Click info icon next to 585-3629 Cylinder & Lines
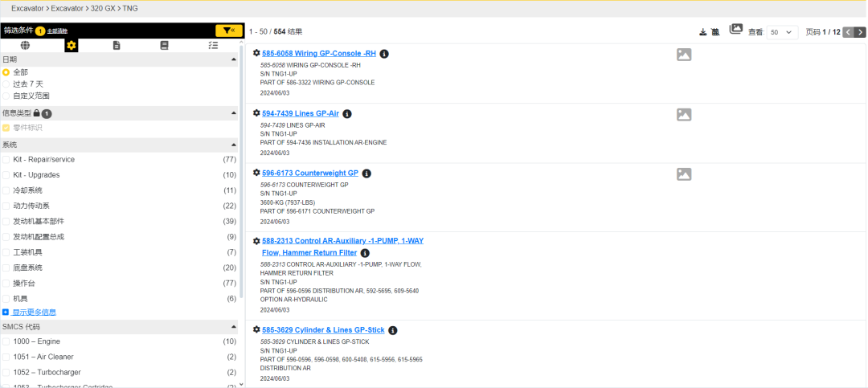This screenshot has width=868, height=388. [392, 330]
